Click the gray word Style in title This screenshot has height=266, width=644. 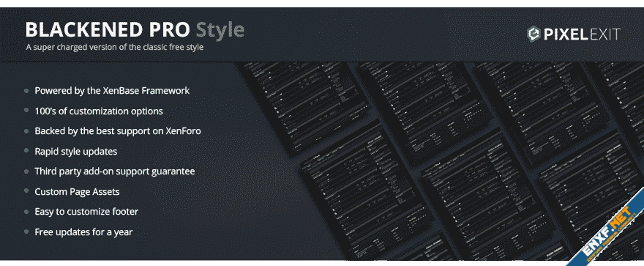[220, 30]
